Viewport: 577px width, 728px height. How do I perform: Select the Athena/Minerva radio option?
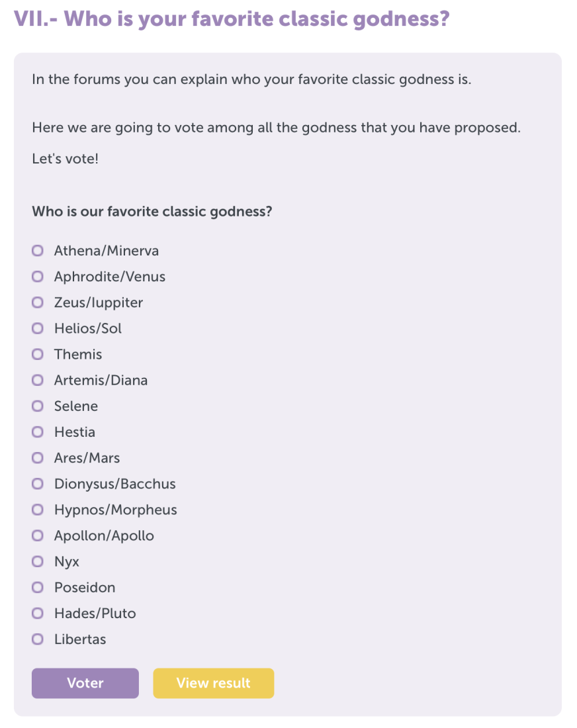pyautogui.click(x=38, y=251)
